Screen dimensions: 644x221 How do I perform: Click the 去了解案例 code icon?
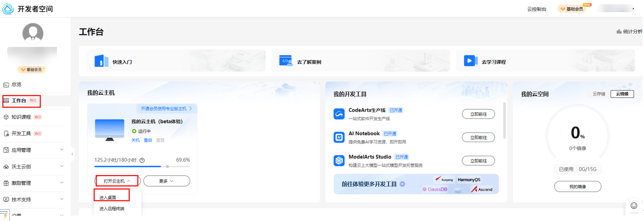(x=286, y=60)
